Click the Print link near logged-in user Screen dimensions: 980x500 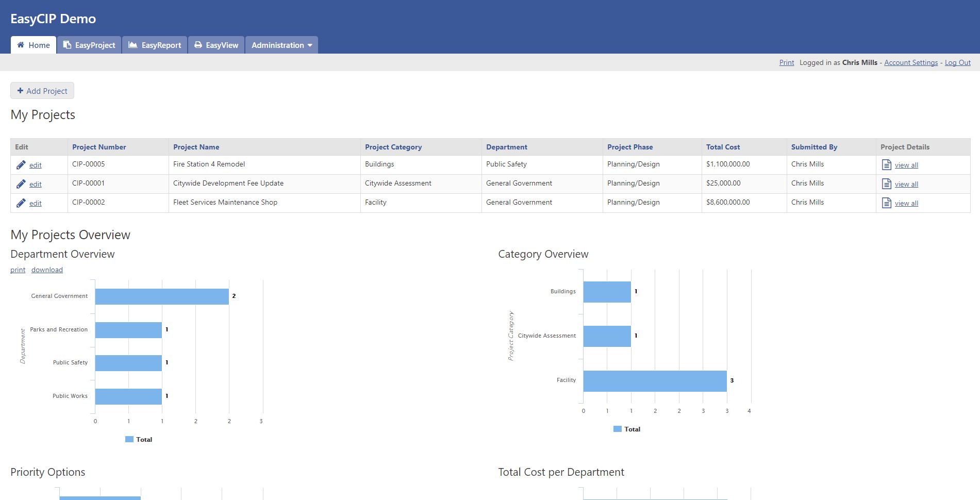point(786,62)
